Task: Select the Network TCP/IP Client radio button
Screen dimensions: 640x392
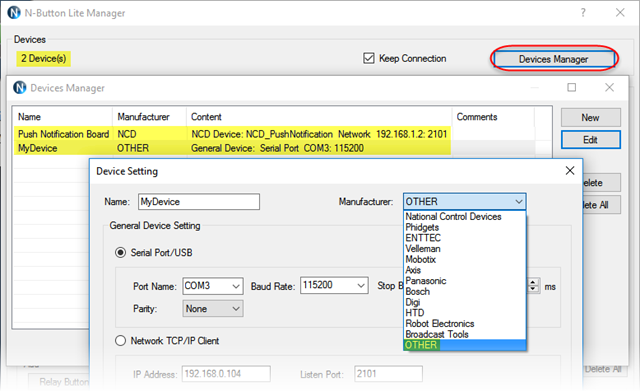Action: (x=120, y=341)
